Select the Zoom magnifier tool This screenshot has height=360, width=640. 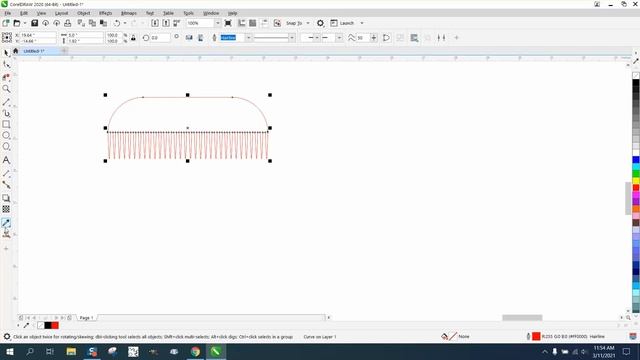point(6,89)
